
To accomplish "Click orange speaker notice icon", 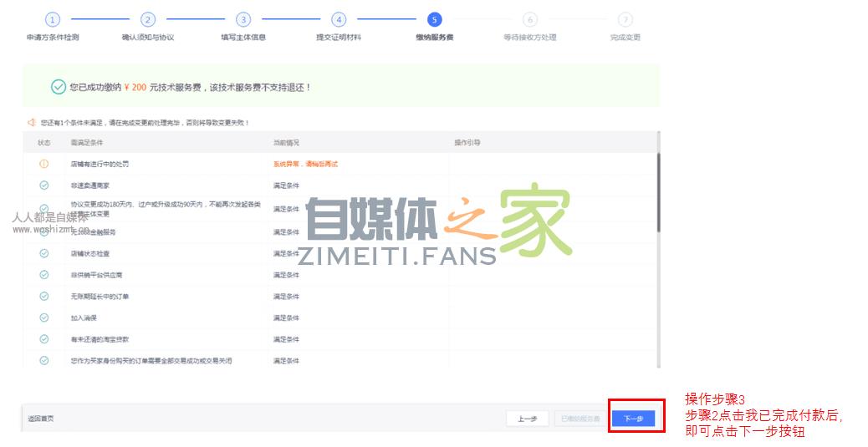I will click(32, 122).
